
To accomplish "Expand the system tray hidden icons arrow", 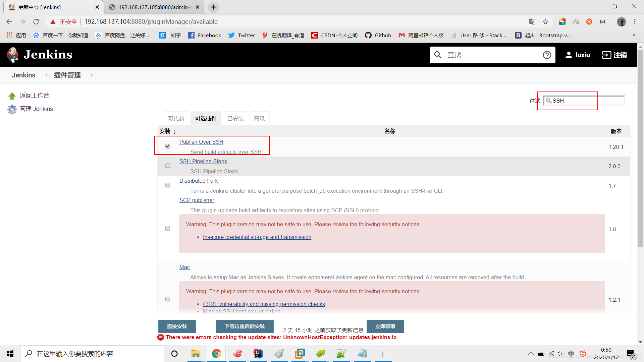I will point(531,354).
